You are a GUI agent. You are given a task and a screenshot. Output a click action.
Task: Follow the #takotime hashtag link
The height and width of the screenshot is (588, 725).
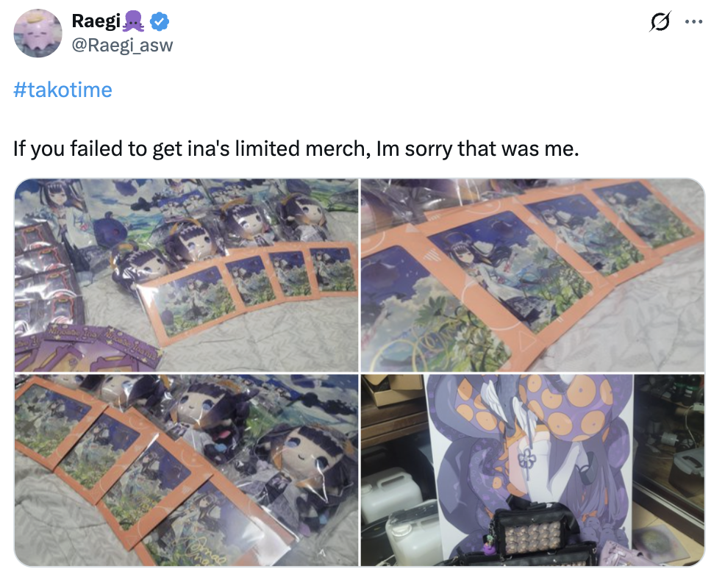click(63, 90)
